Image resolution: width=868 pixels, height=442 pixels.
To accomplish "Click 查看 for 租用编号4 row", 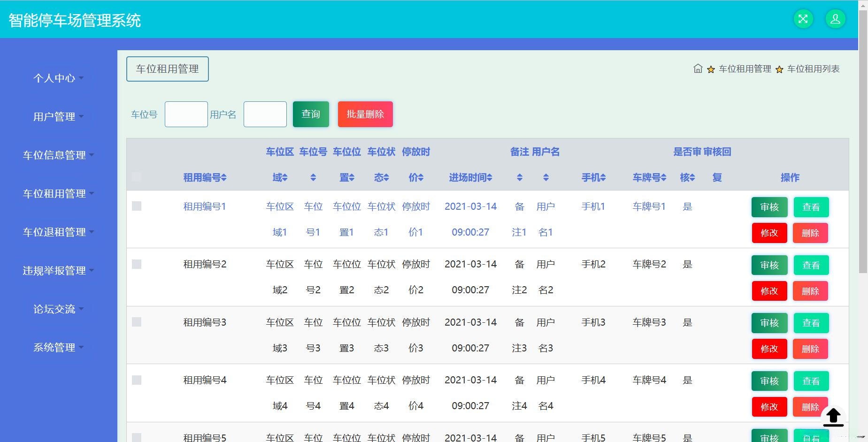I will 811,381.
